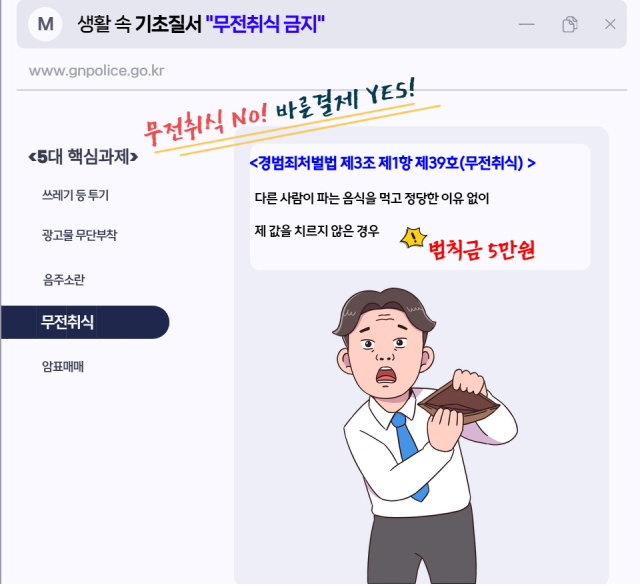Viewport: 642px width, 586px height.
Task: Select the highlighted 무전취식 tab
Action: (x=85, y=322)
